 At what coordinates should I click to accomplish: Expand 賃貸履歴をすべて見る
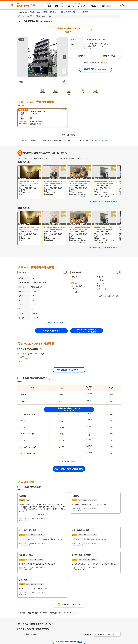(69, 462)
